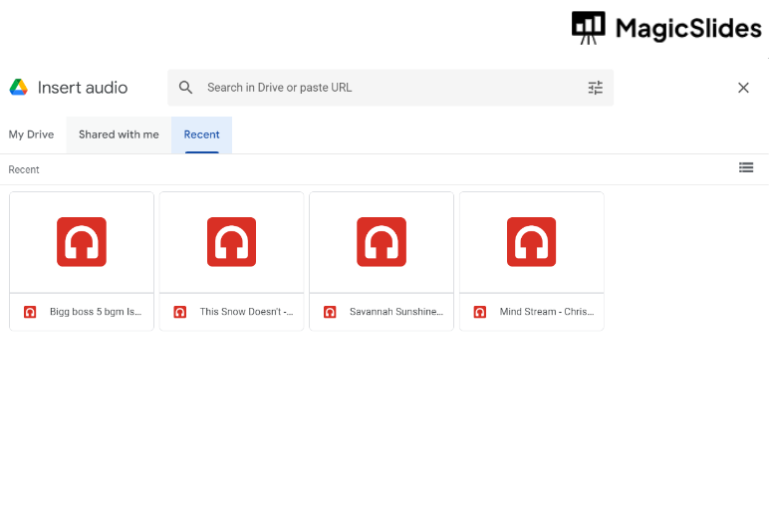Select the Savannah Sunshine audio thumbnail
This screenshot has width=771, height=532.
coord(382,242)
